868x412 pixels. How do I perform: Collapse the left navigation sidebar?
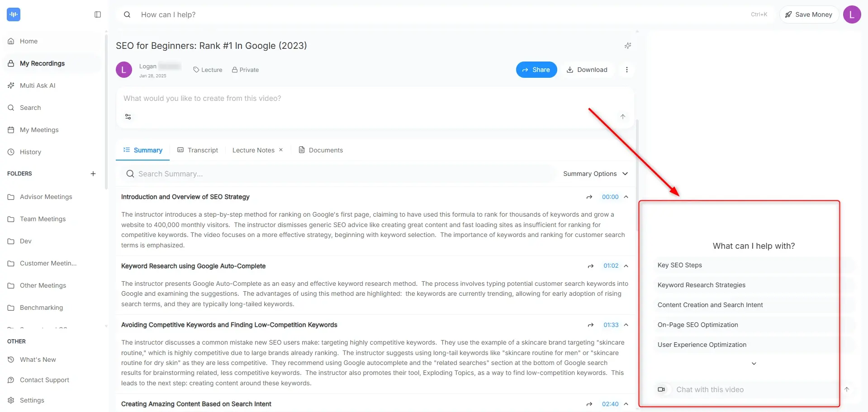point(97,14)
